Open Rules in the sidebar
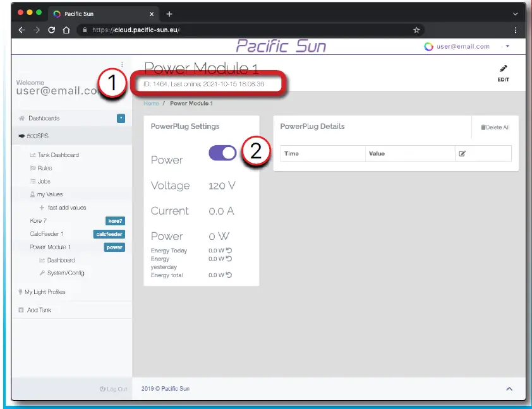The image size is (532, 409). coord(45,168)
